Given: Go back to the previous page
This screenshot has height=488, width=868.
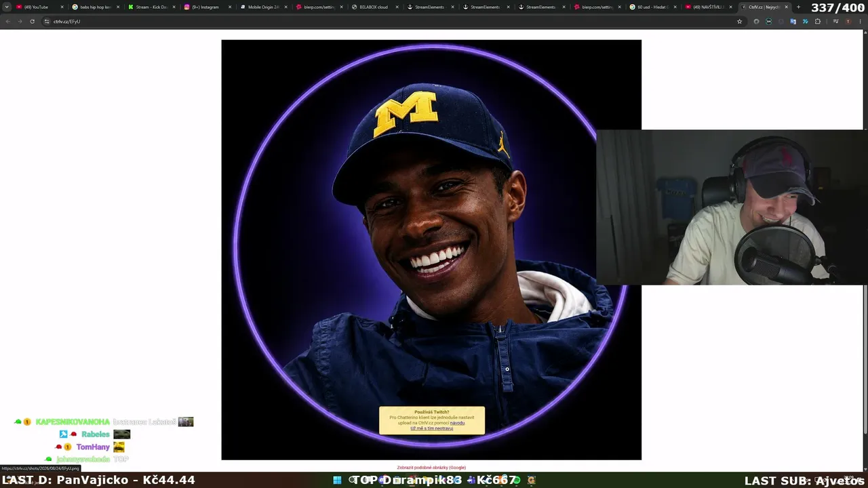Looking at the screenshot, I should [8, 21].
